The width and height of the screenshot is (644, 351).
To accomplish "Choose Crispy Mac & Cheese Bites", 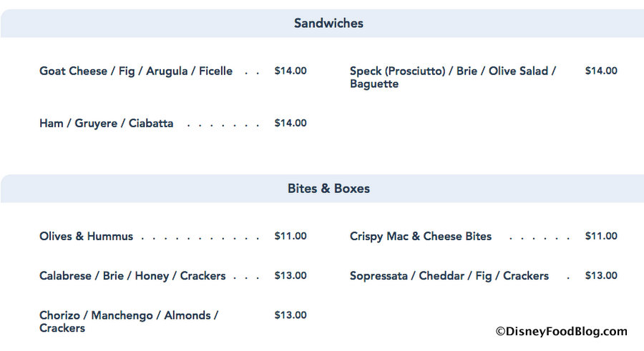I will (x=421, y=237).
